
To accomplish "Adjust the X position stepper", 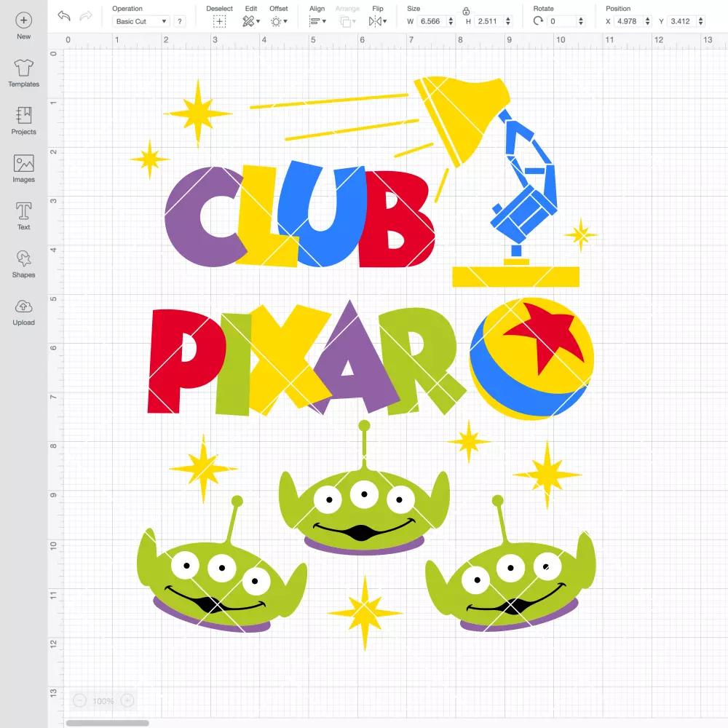I will (x=648, y=21).
